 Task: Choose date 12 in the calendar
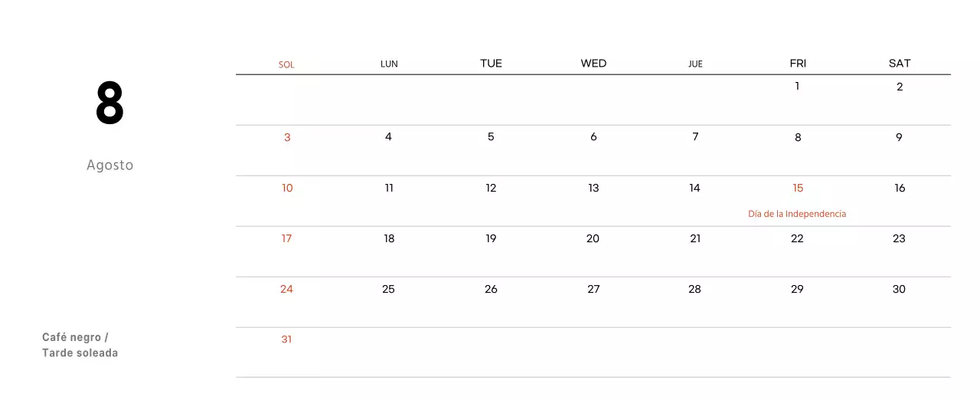[x=491, y=188]
